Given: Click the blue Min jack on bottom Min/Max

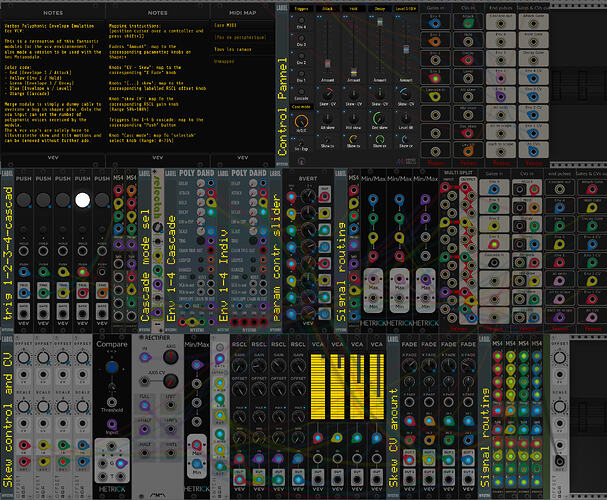Looking at the screenshot, I should 197,463.
